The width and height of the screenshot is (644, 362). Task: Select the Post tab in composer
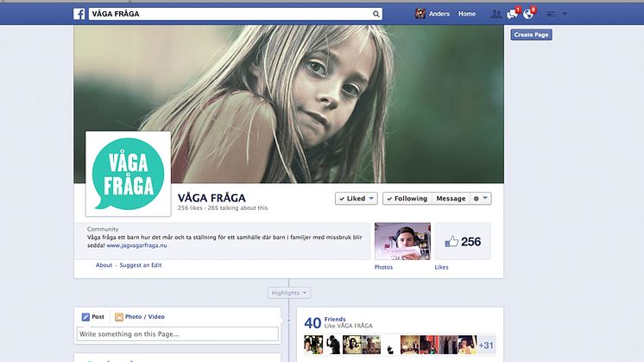pos(92,317)
